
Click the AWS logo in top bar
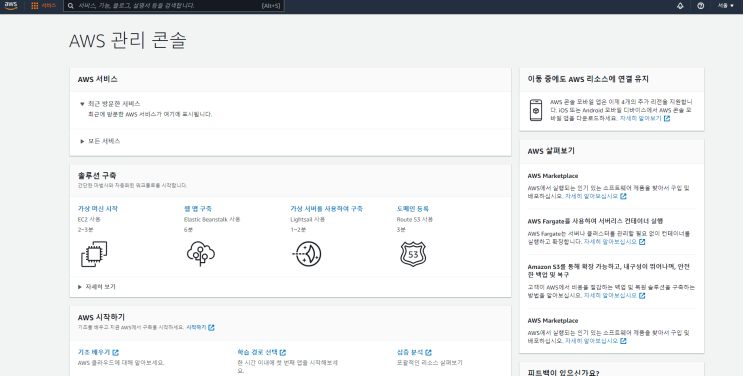tap(10, 6)
